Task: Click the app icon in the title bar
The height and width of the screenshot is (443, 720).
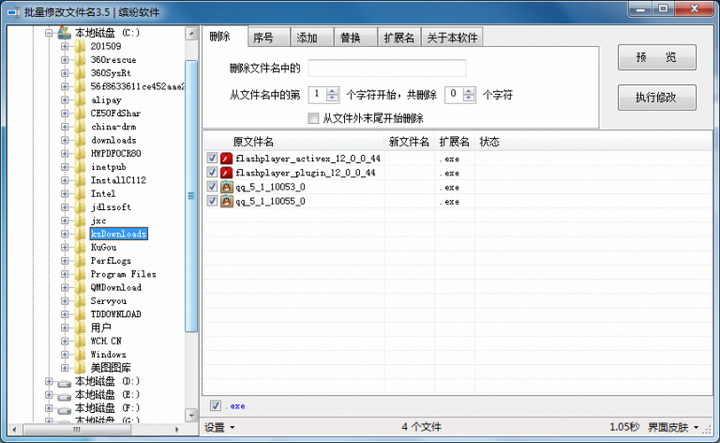Action: click(x=13, y=12)
